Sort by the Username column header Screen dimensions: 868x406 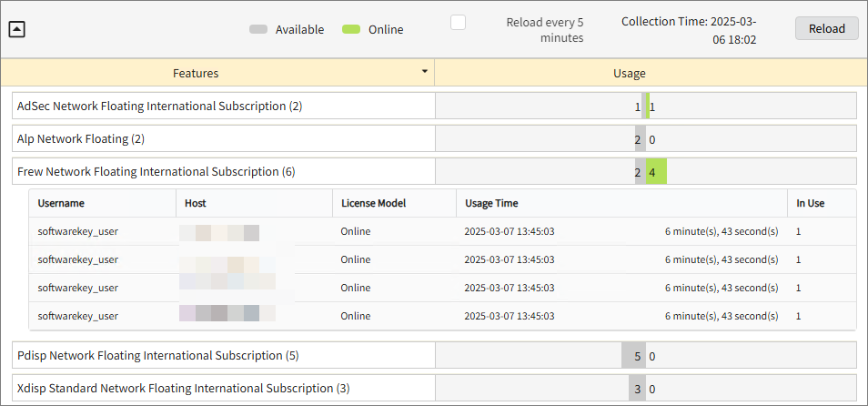61,203
